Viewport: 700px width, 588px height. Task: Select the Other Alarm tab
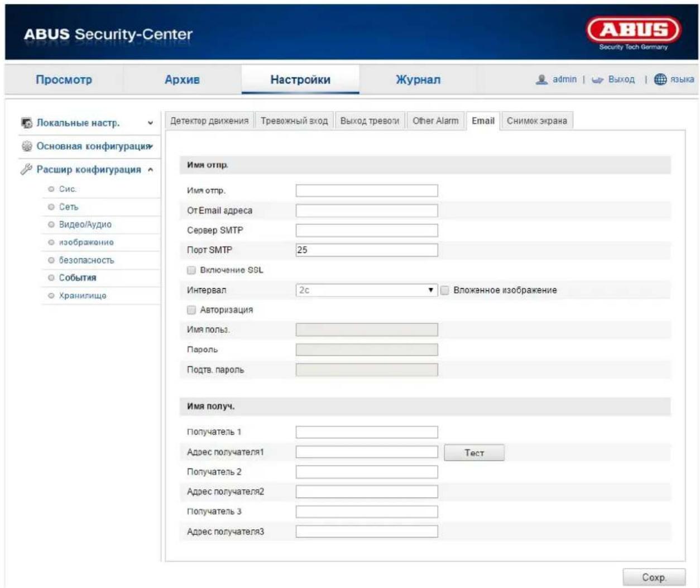[435, 121]
